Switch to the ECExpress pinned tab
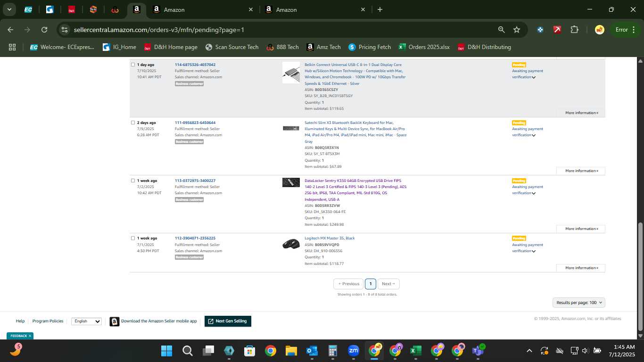The width and height of the screenshot is (644, 362). click(28, 9)
